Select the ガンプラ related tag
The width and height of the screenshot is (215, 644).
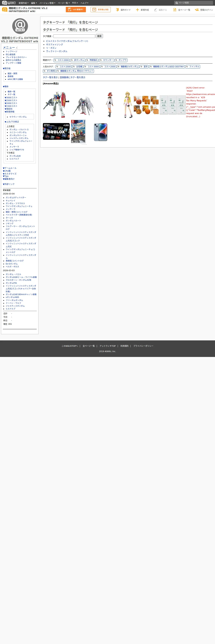pyautogui.click(x=121, y=60)
